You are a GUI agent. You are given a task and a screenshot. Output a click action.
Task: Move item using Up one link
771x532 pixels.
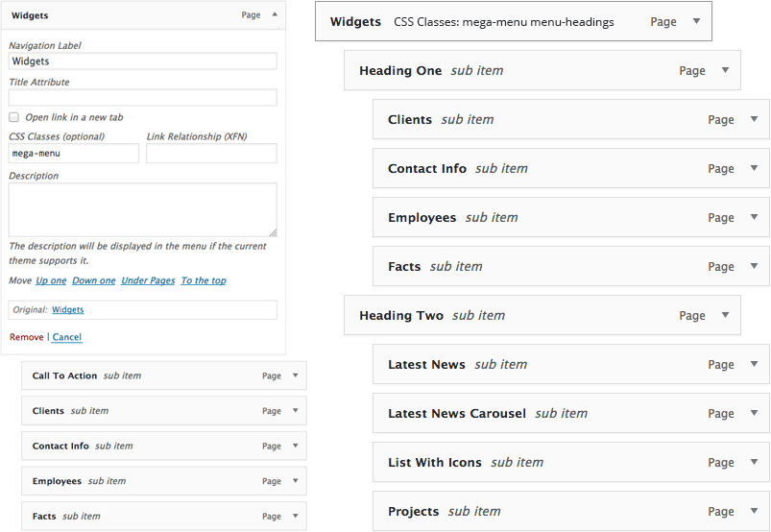click(51, 280)
